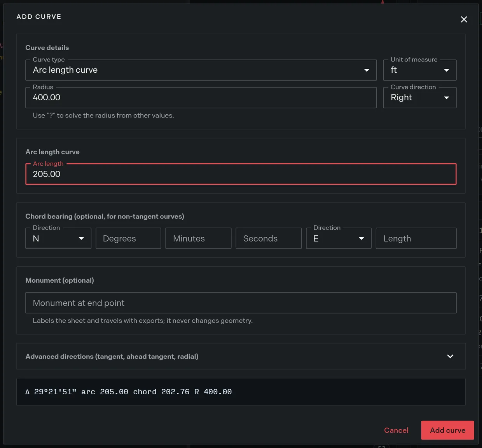
Task: Click the Seconds input field
Action: [269, 238]
